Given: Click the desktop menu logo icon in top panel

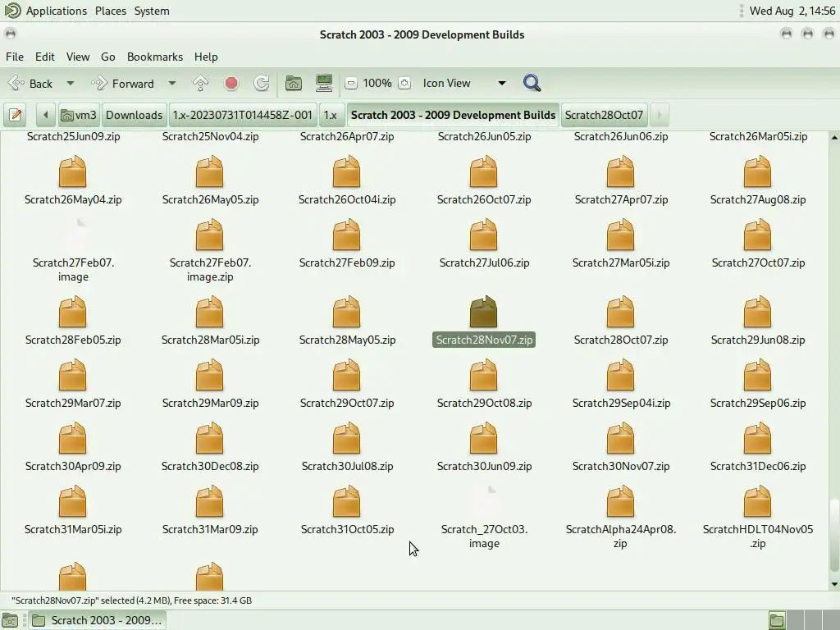Looking at the screenshot, I should [x=11, y=10].
